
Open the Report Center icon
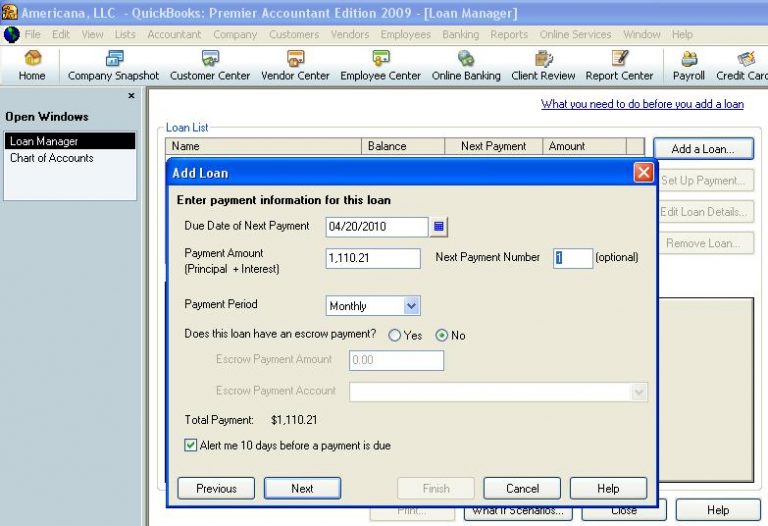(620, 66)
